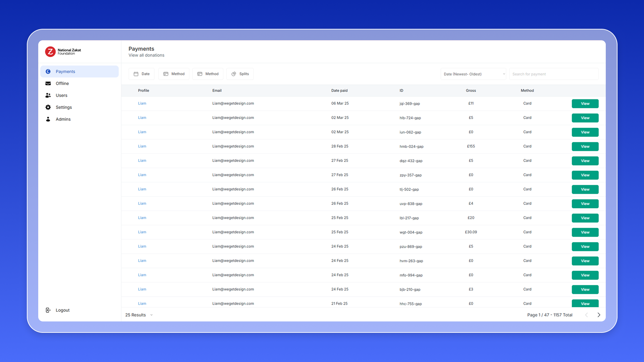Expand the 25 Results per-page selector
The image size is (644, 362).
click(139, 315)
